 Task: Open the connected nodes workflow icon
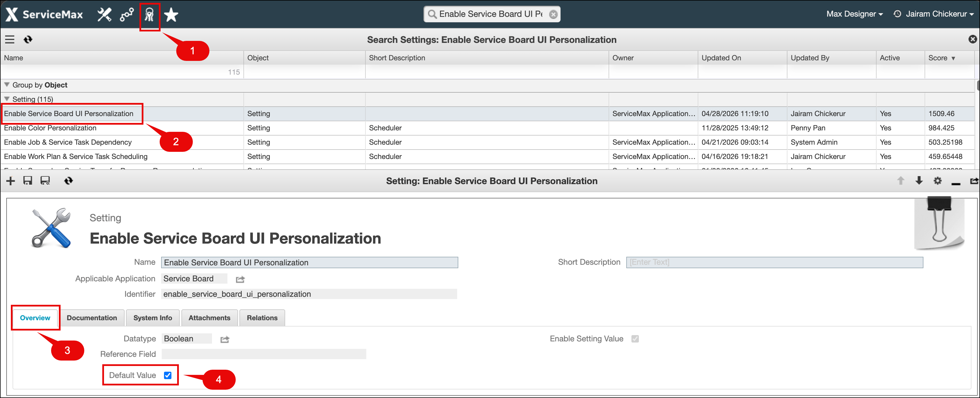[127, 15]
